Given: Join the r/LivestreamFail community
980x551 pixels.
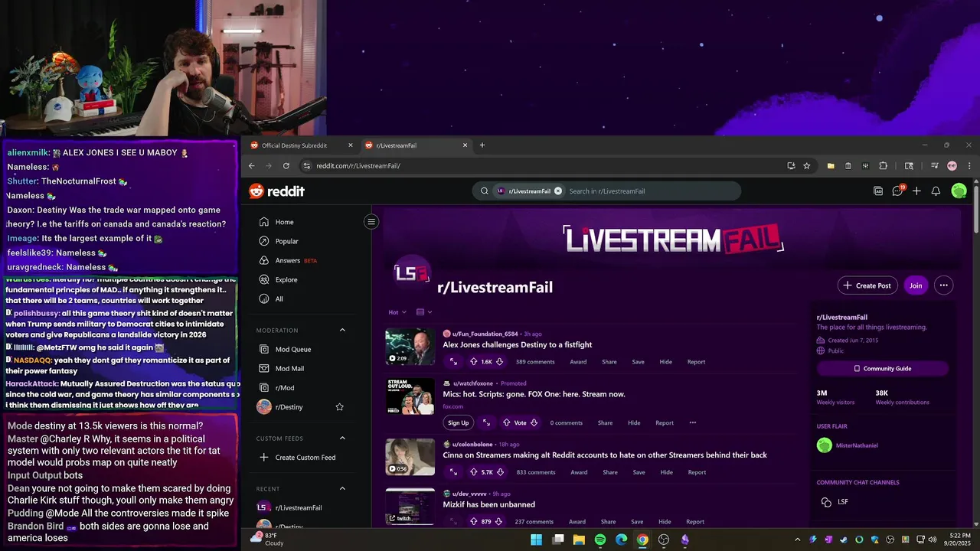Looking at the screenshot, I should pos(916,285).
